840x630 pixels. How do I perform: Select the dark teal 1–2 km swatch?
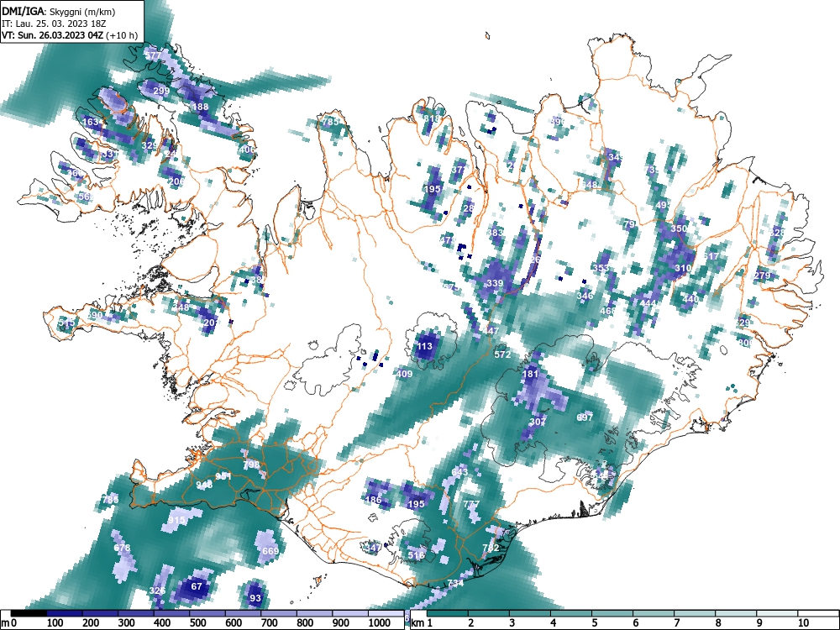tap(448, 613)
